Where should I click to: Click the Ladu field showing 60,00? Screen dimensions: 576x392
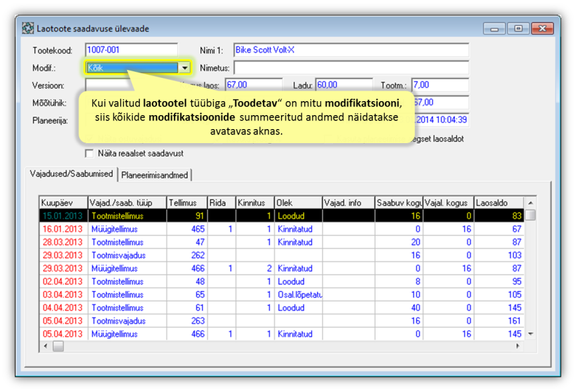(x=344, y=85)
